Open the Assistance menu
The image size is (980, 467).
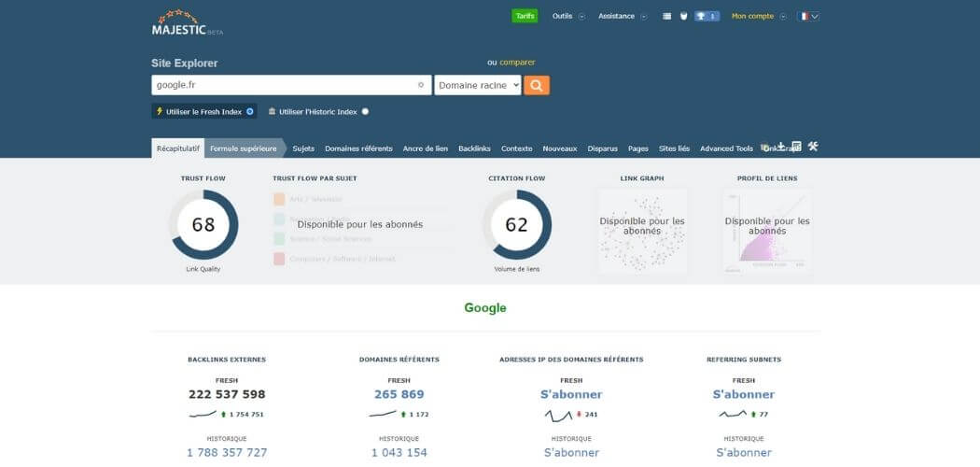(616, 16)
